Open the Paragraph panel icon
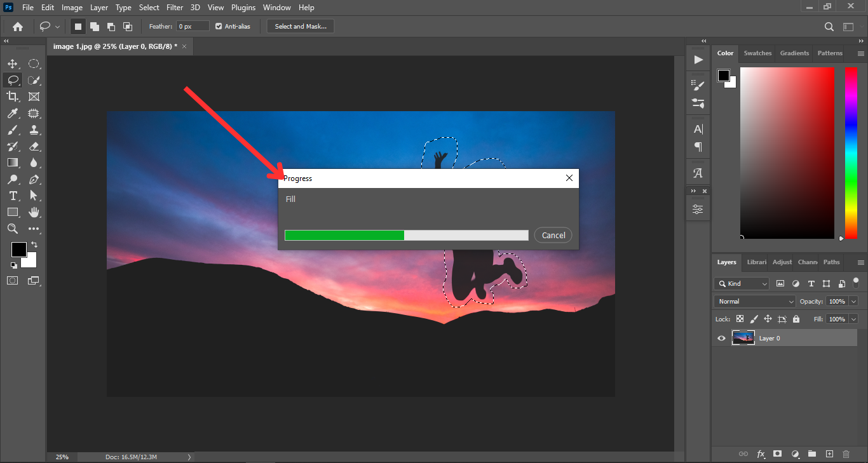The image size is (868, 463). 698,147
